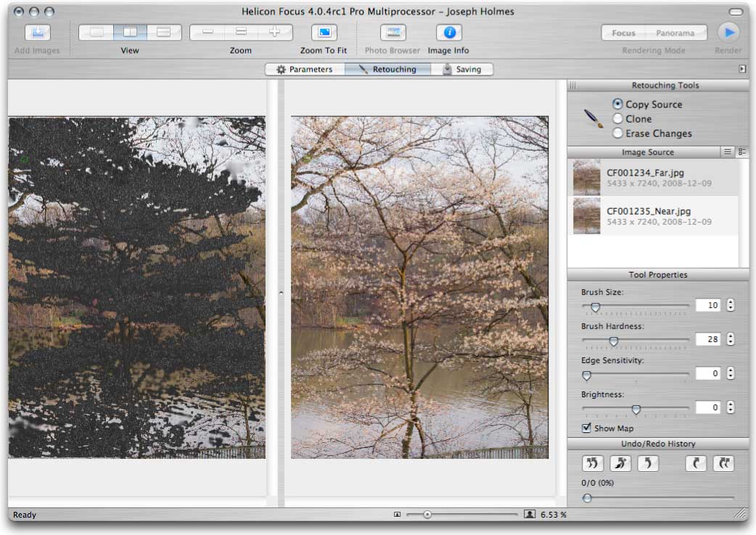Click the Brush Hardness slider
756x535 pixels.
pyautogui.click(x=614, y=341)
